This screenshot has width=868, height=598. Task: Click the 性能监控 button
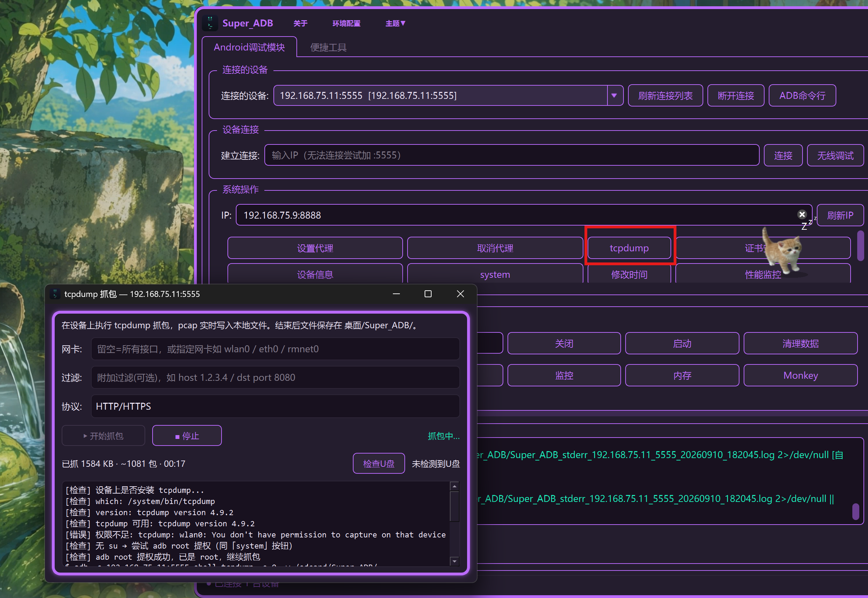(x=763, y=274)
